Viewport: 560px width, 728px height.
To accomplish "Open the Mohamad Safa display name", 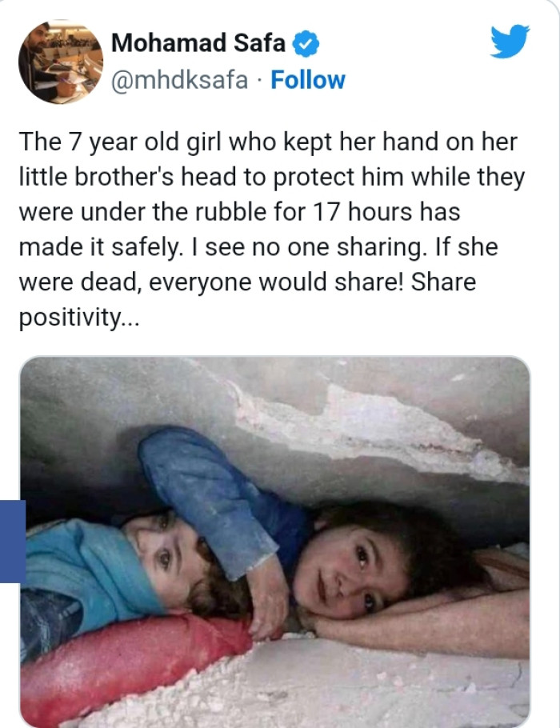I will coord(198,42).
